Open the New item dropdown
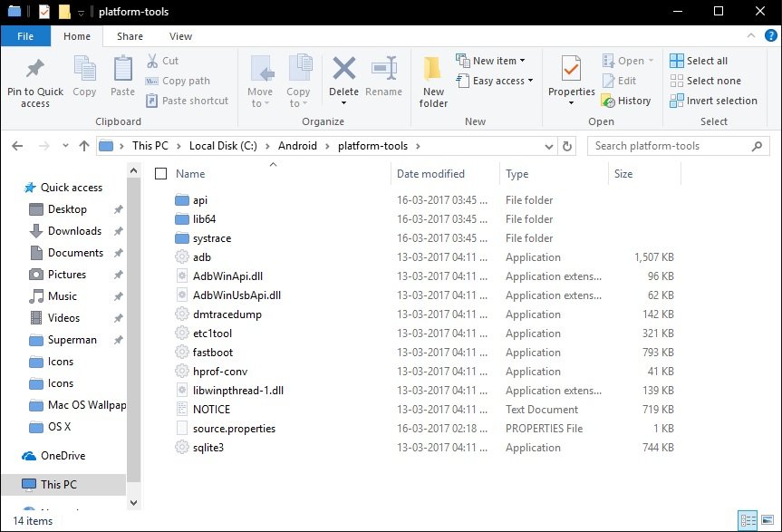This screenshot has width=782, height=532. click(x=490, y=61)
